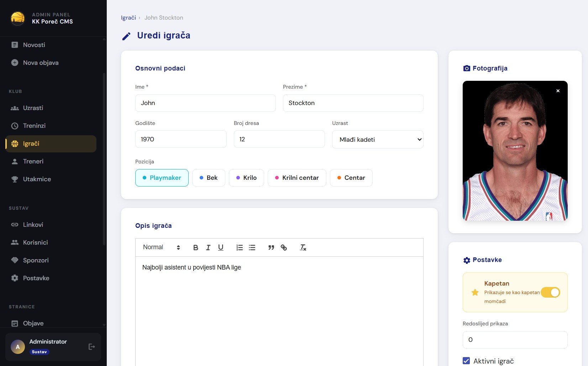The height and width of the screenshot is (366, 588).
Task: Turn off the Kapetan toggle switch
Action: click(550, 292)
